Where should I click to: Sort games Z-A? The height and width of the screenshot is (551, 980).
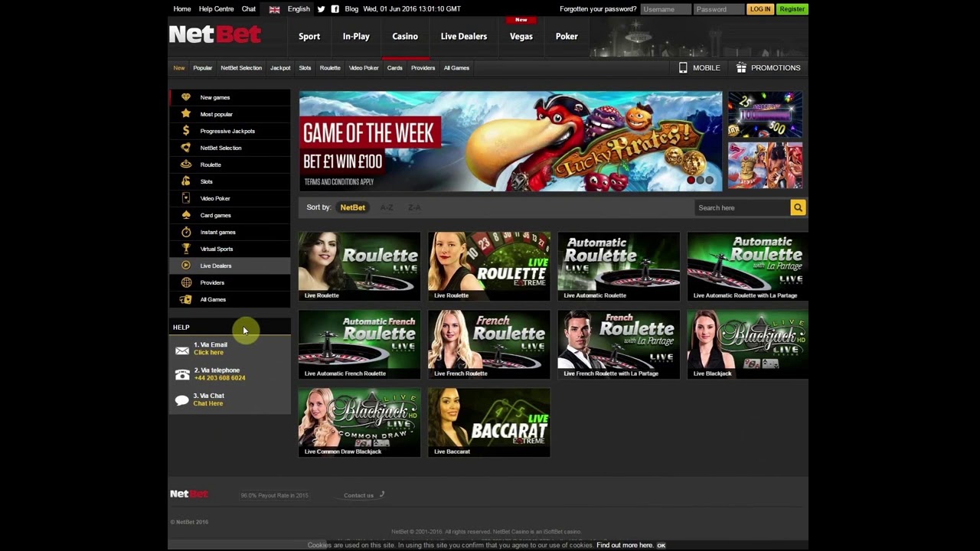414,207
